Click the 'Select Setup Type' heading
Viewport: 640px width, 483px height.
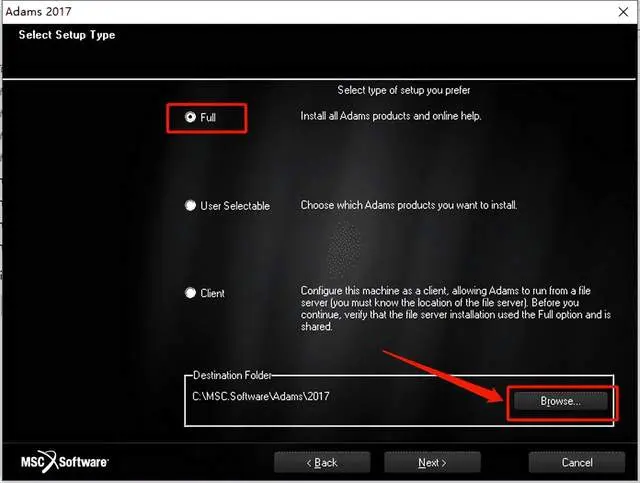(67, 35)
